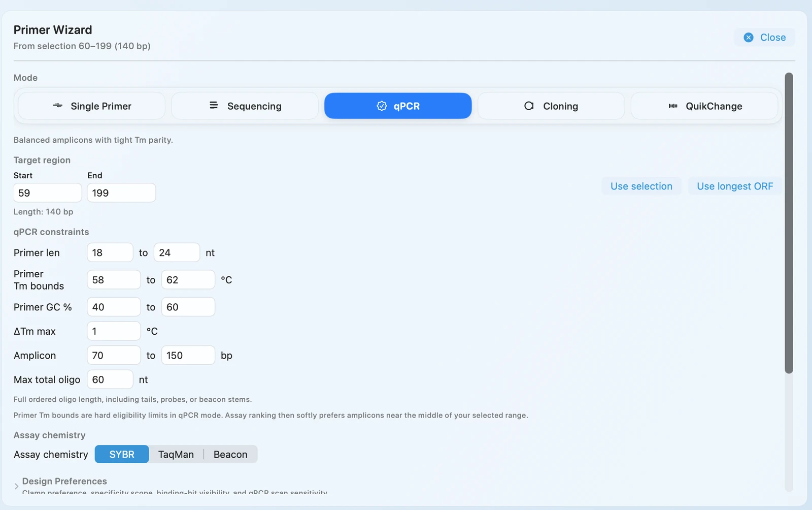
Task: Choose SYBR assay chemistry
Action: [x=122, y=454]
